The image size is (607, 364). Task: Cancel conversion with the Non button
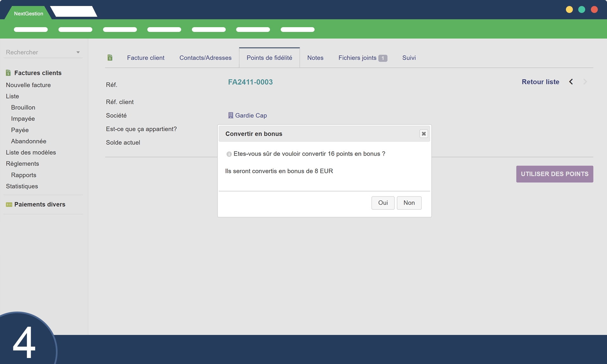[409, 203]
